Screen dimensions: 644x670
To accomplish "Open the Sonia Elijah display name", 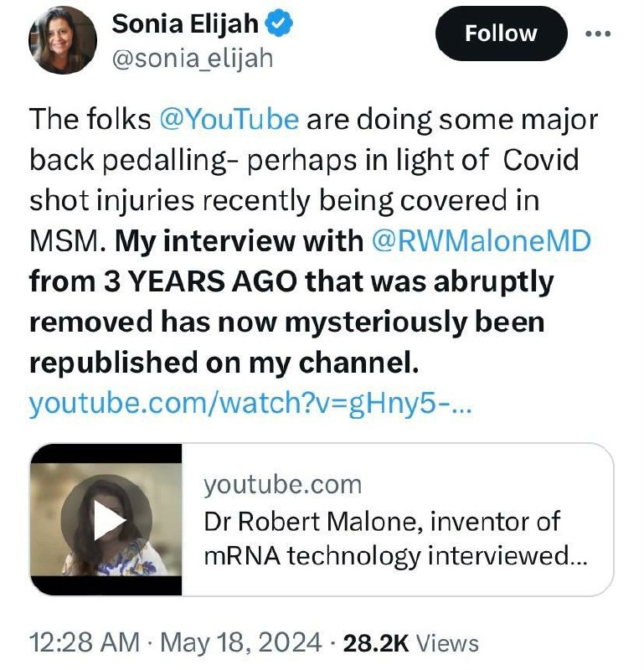I will (x=184, y=25).
